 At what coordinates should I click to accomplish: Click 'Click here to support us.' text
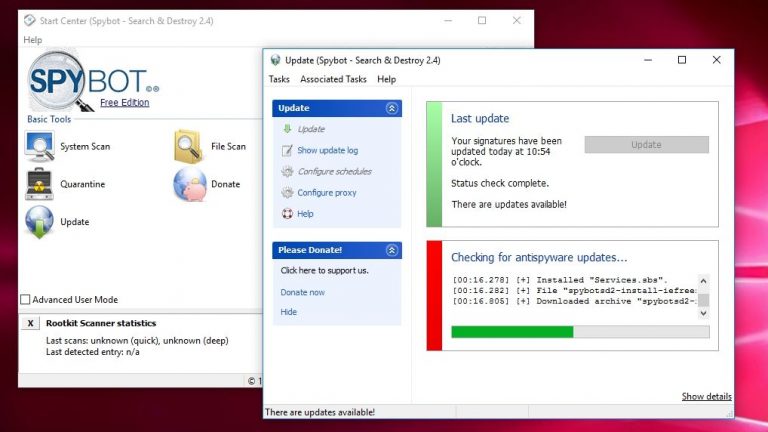324,270
